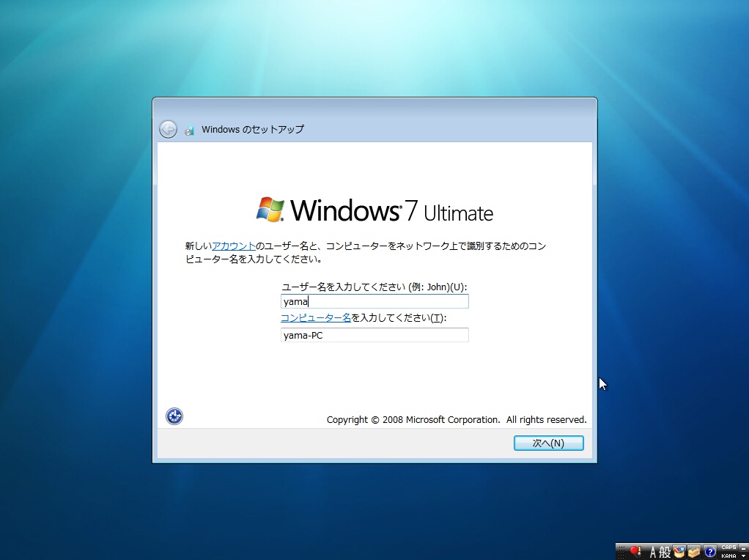Click the username field containing yama
749x560 pixels.
[374, 301]
